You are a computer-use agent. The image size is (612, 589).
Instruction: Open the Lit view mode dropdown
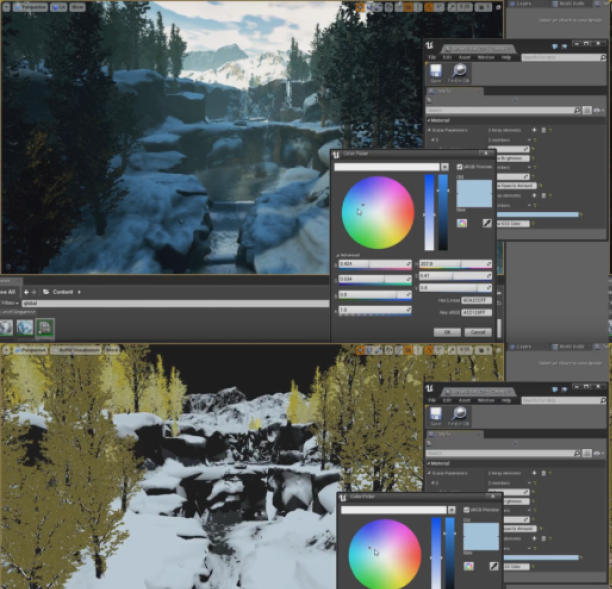[x=59, y=7]
